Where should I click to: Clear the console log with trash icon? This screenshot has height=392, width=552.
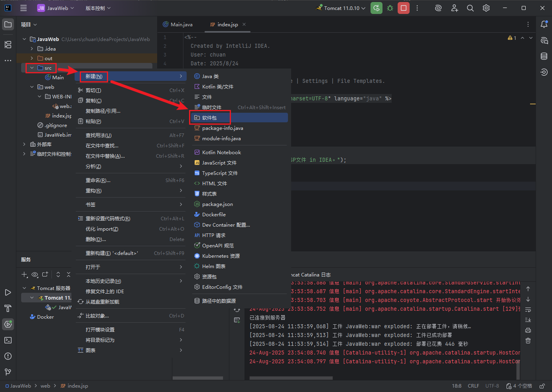[x=528, y=341]
